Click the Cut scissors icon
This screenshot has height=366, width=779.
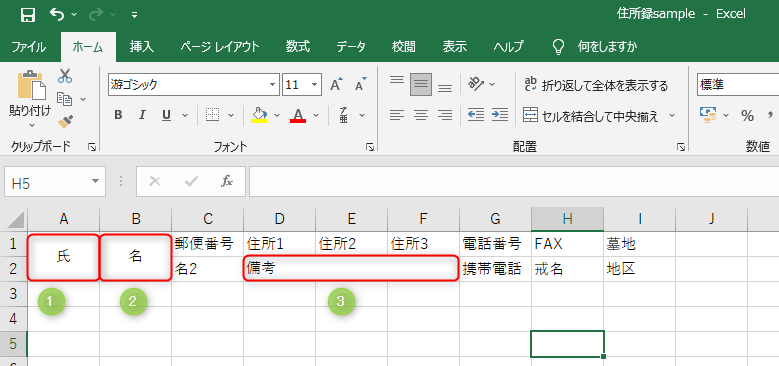click(x=65, y=76)
